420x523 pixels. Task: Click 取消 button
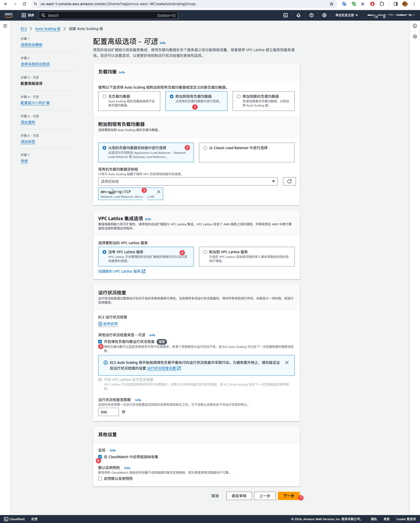point(215,496)
